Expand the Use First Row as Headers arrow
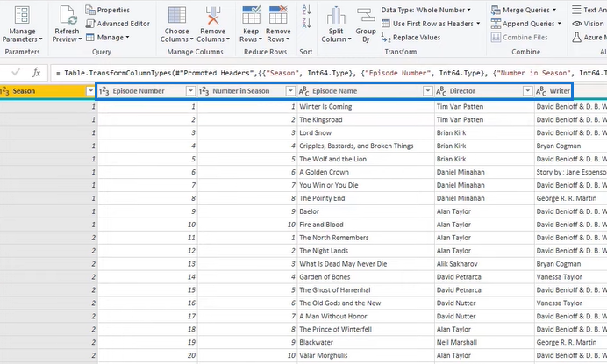 point(478,24)
